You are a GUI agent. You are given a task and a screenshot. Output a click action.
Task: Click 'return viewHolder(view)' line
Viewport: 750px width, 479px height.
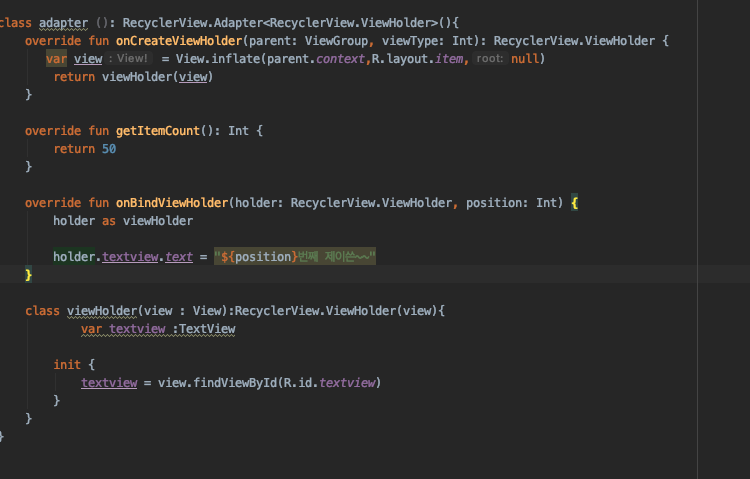click(x=133, y=77)
